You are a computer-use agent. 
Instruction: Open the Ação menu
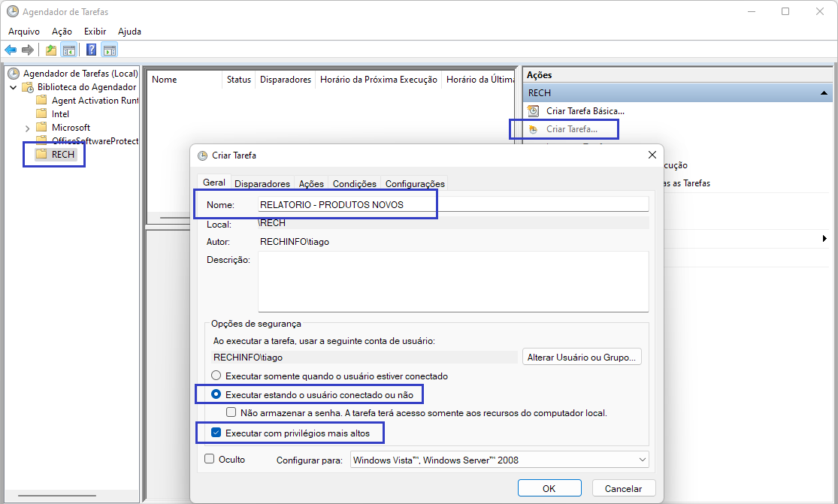click(62, 32)
